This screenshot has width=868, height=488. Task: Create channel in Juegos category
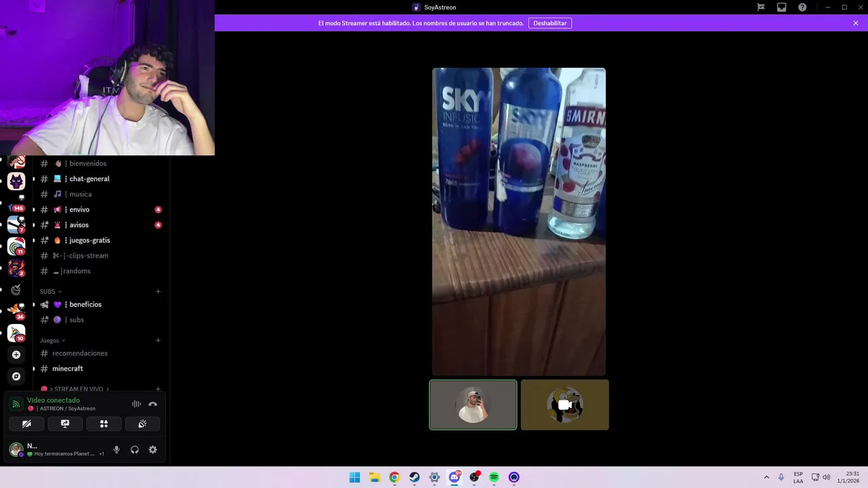tap(158, 340)
